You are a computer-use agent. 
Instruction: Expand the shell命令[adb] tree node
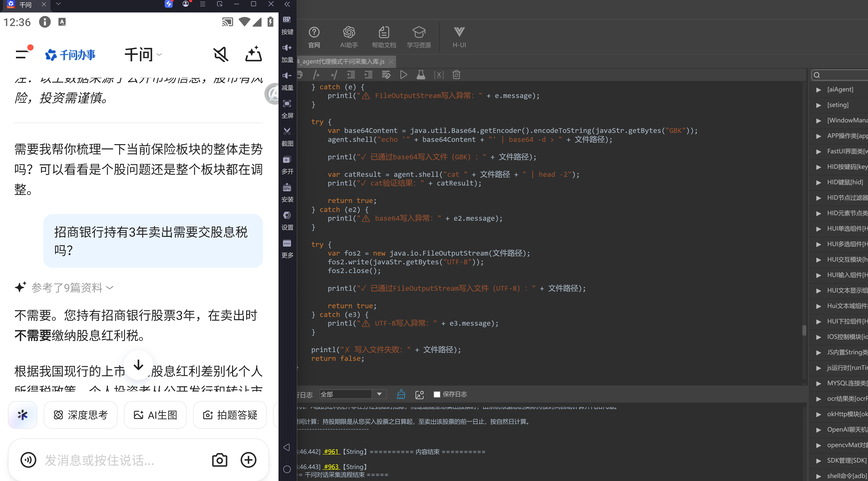(819, 476)
